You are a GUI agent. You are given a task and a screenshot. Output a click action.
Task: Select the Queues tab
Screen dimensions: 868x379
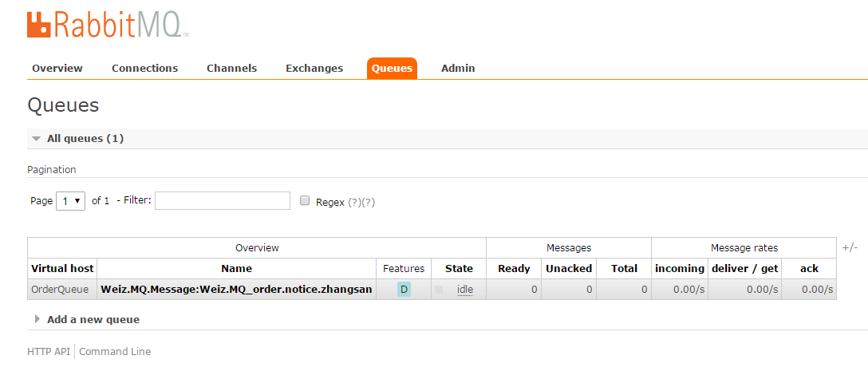(x=392, y=68)
